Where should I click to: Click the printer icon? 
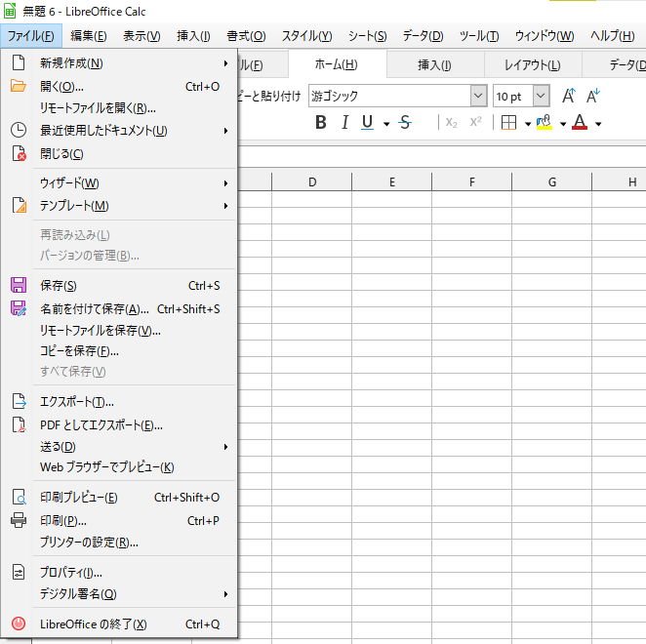pos(19,520)
